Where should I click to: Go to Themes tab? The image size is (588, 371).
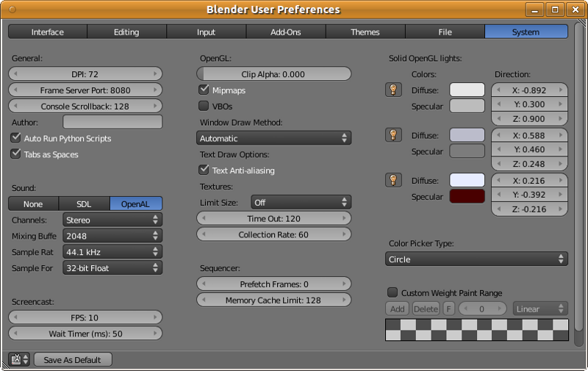point(365,32)
